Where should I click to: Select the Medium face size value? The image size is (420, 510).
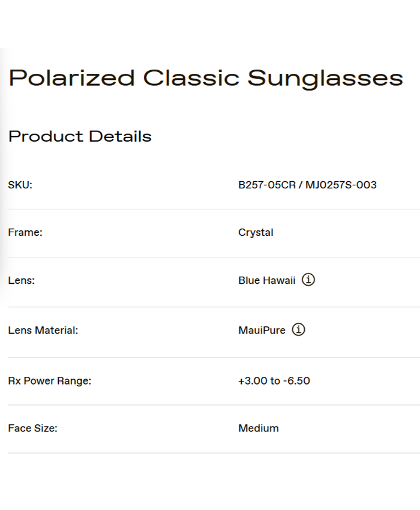point(259,428)
